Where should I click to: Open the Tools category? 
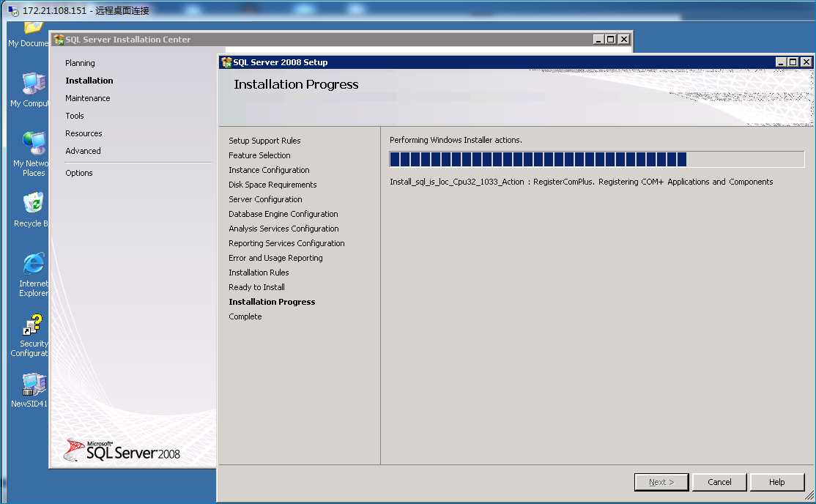click(75, 116)
